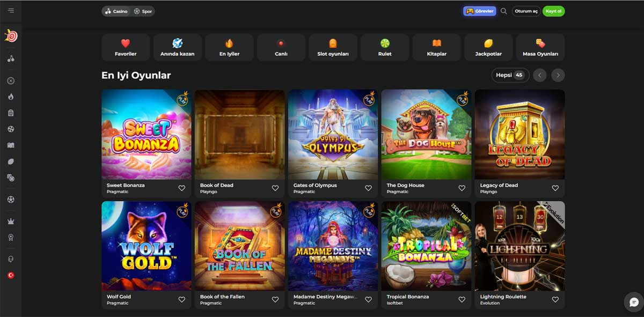
Task: Launch the Wolf Gold game thumbnail
Action: tap(147, 246)
